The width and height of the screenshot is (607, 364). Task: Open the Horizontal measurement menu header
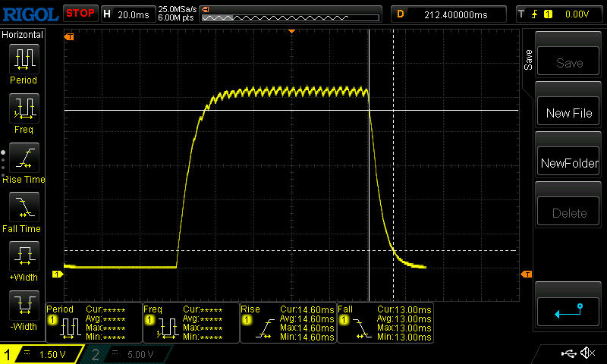click(x=23, y=35)
